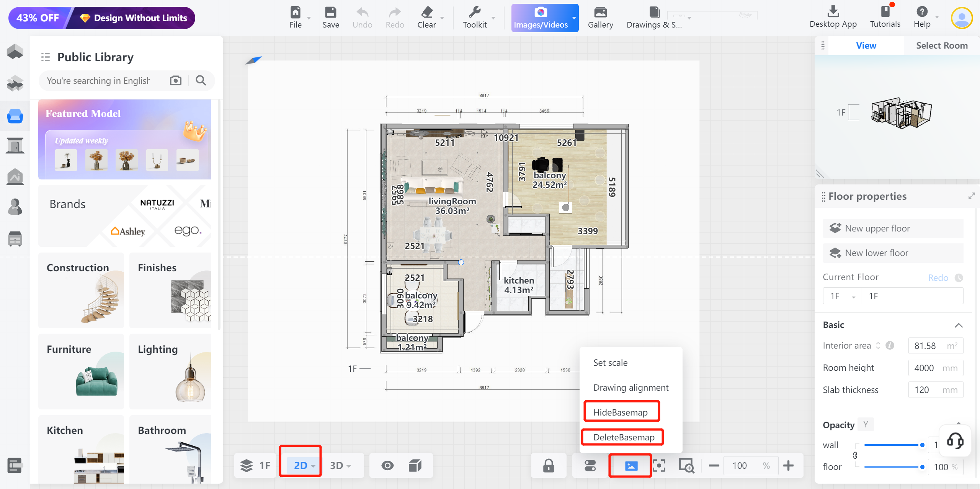The image size is (980, 489).
Task: Toggle the eye visibility icon in bottom bar
Action: [387, 466]
